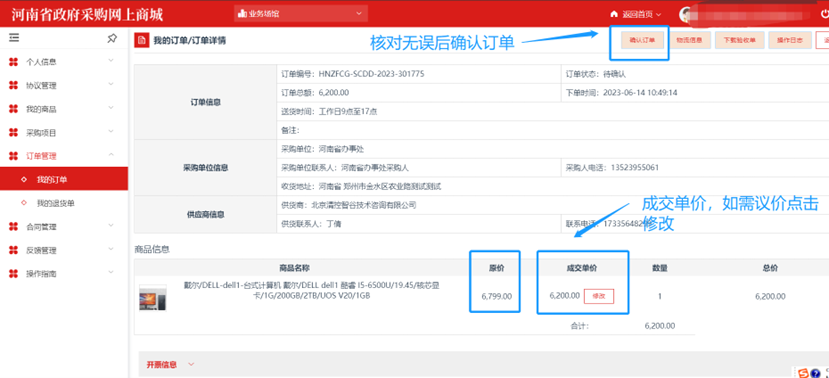Expand the 开票信息 section
This screenshot has width=829, height=378.
click(x=171, y=365)
